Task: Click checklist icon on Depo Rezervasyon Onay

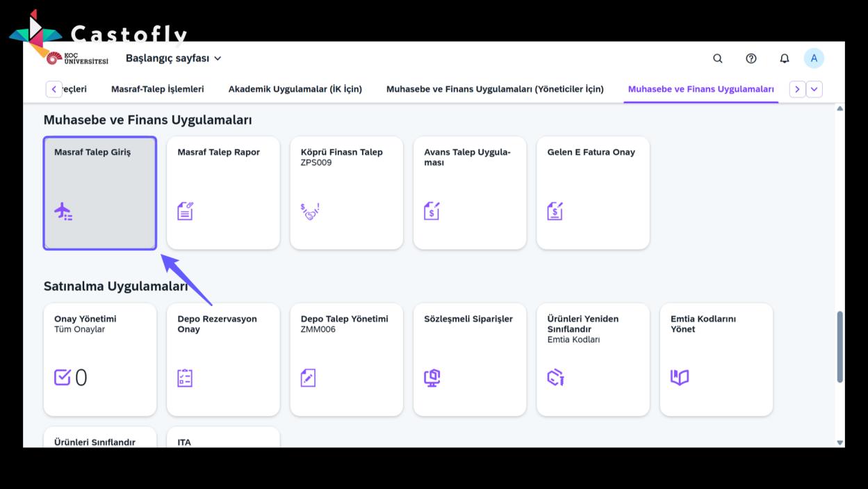Action: point(185,378)
